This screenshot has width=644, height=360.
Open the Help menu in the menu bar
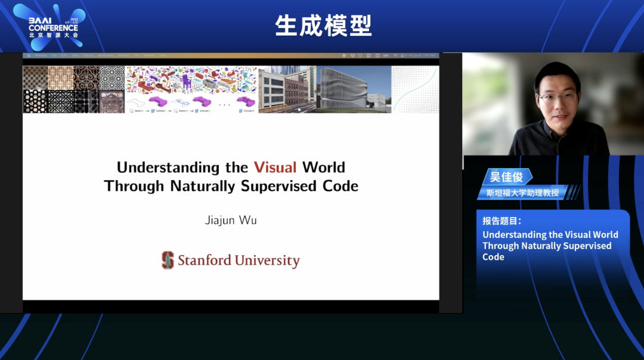click(x=163, y=55)
